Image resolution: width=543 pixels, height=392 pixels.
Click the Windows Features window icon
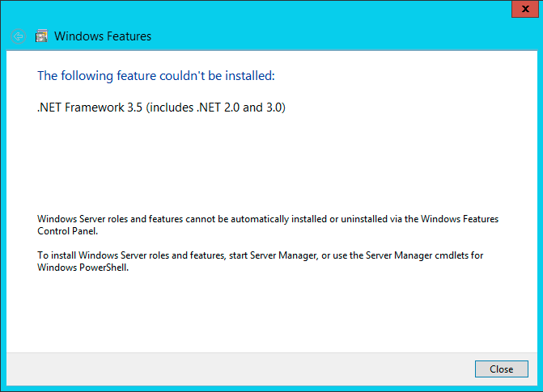click(x=41, y=36)
